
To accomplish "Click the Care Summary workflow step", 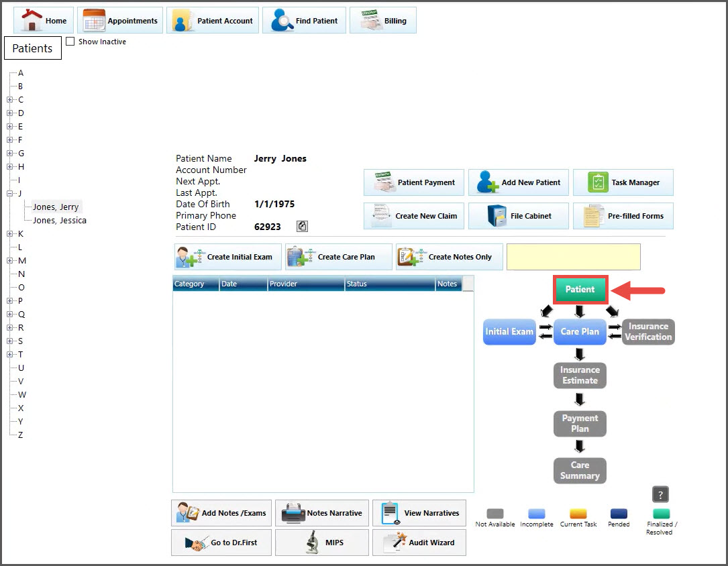I will [580, 470].
